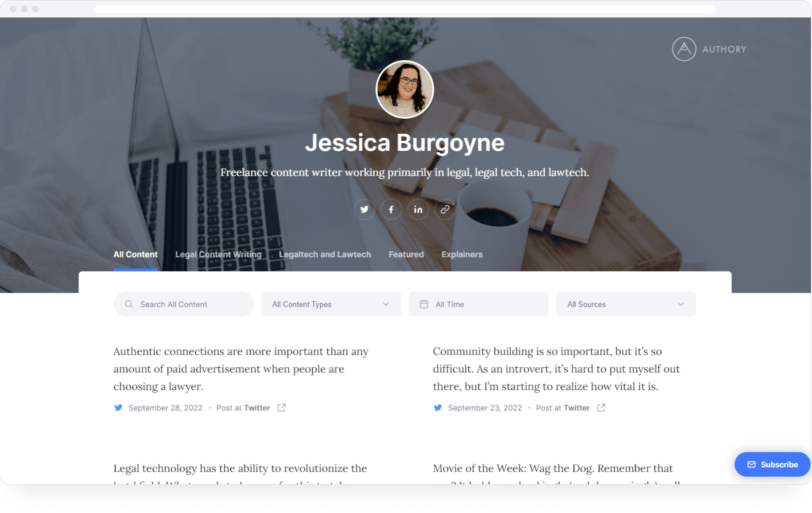Click the link/chain icon on Jessica's profile
The width and height of the screenshot is (812, 513).
tap(444, 209)
